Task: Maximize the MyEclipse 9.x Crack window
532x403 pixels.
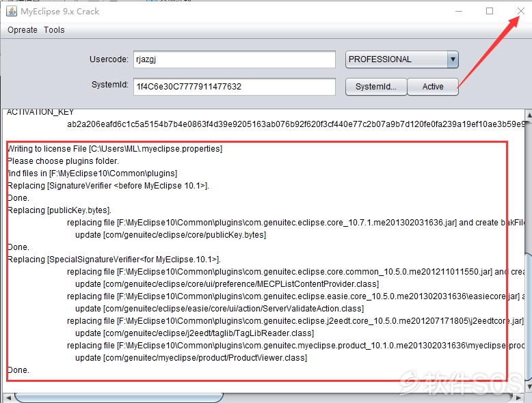Action: point(490,11)
